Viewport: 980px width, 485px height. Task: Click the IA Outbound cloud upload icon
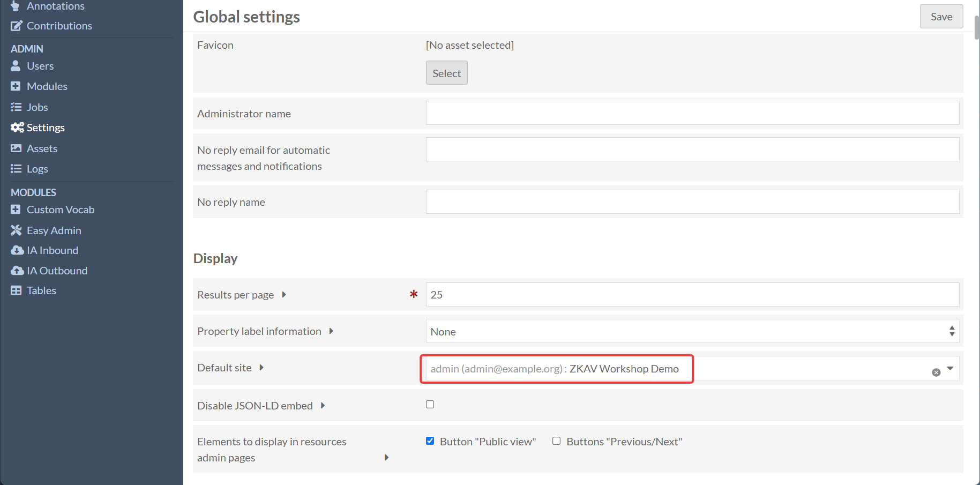pyautogui.click(x=17, y=271)
